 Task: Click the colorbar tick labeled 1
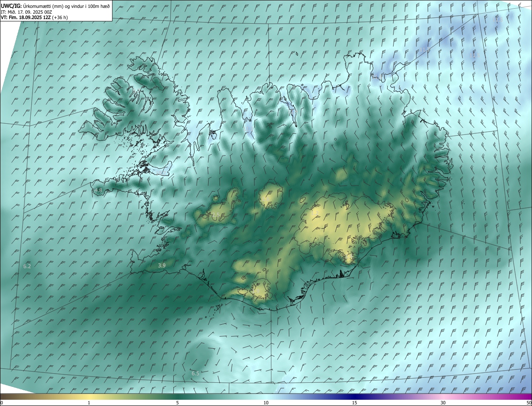89,403
